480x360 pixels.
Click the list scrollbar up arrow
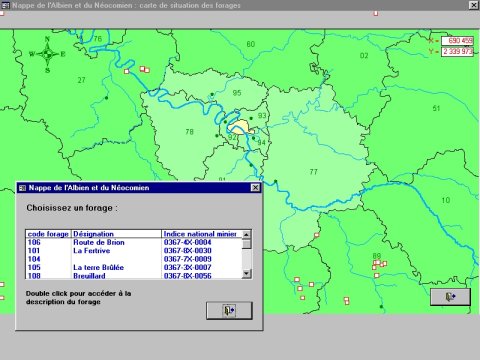pos(246,234)
